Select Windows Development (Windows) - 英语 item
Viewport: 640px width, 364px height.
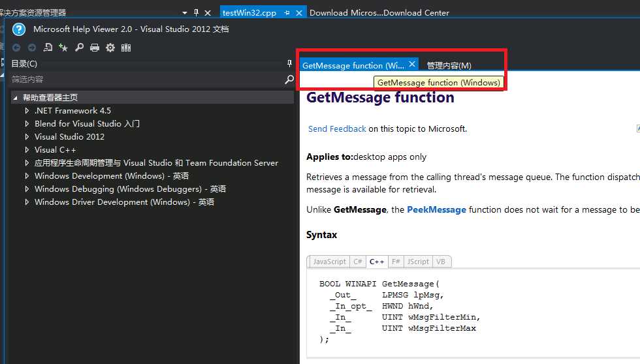pyautogui.click(x=112, y=175)
